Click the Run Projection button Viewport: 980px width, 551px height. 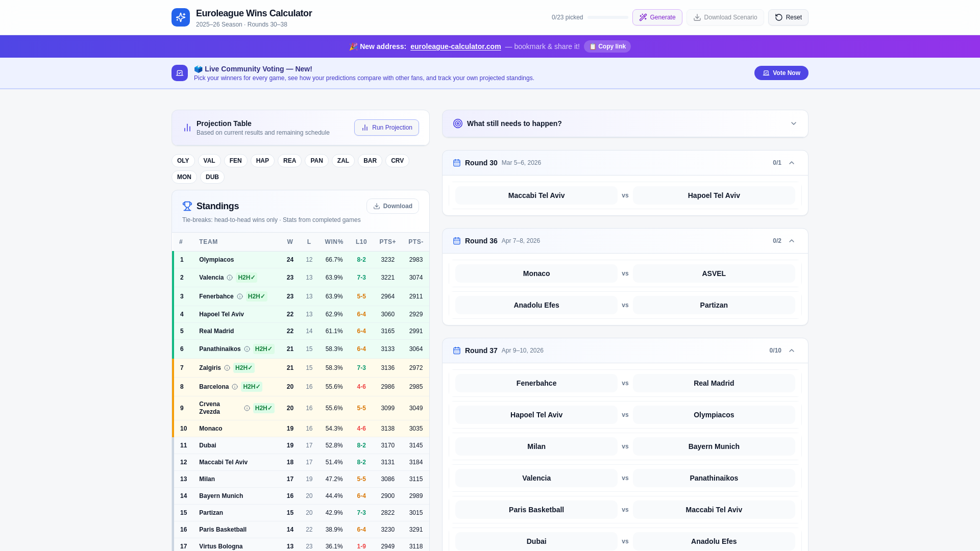[x=386, y=128]
